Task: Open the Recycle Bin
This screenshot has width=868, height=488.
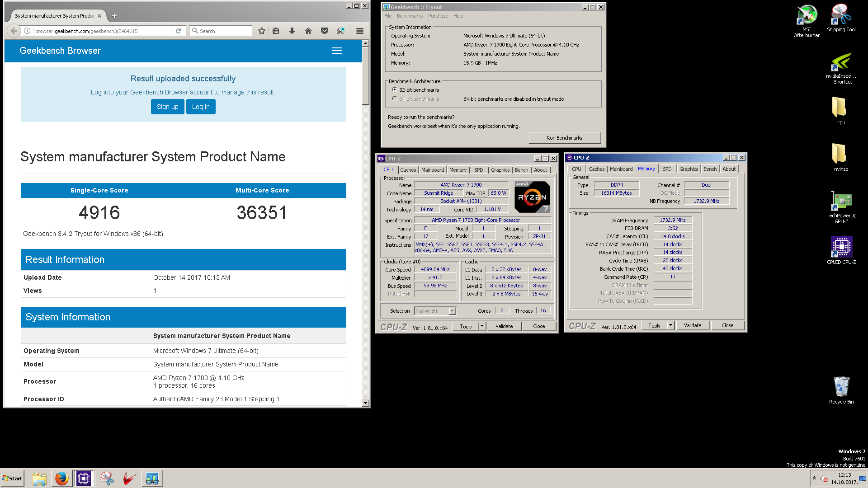Action: point(841,390)
